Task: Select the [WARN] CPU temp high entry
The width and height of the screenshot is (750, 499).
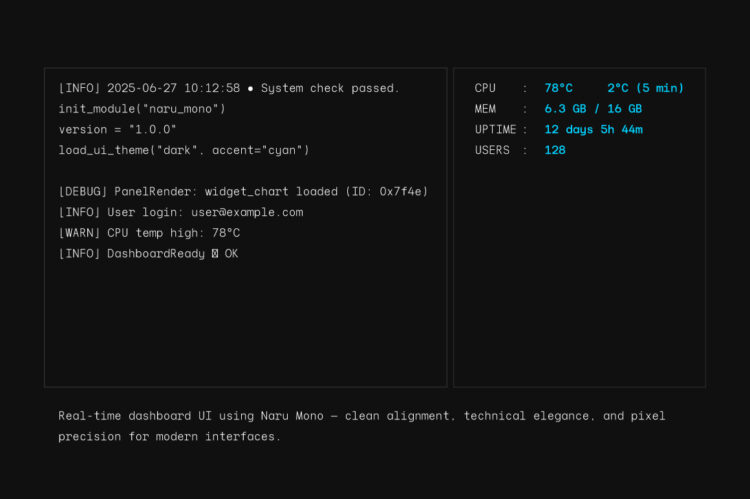Action: pyautogui.click(x=149, y=233)
